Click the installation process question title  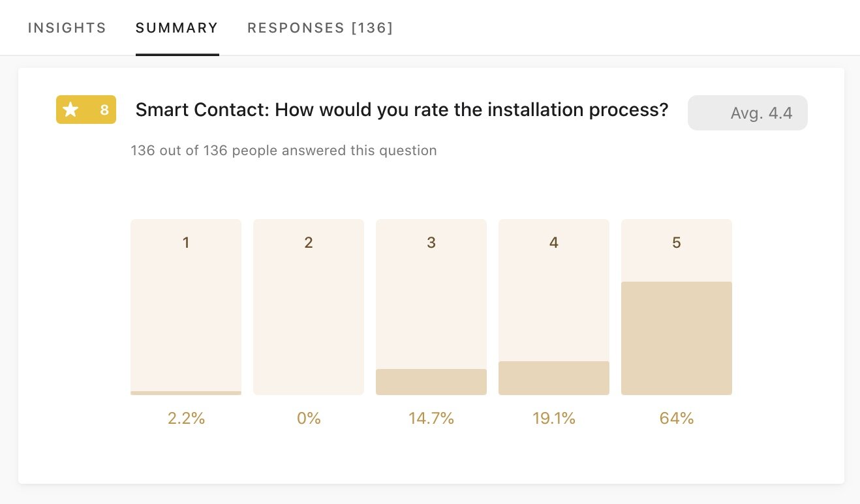pyautogui.click(x=401, y=110)
